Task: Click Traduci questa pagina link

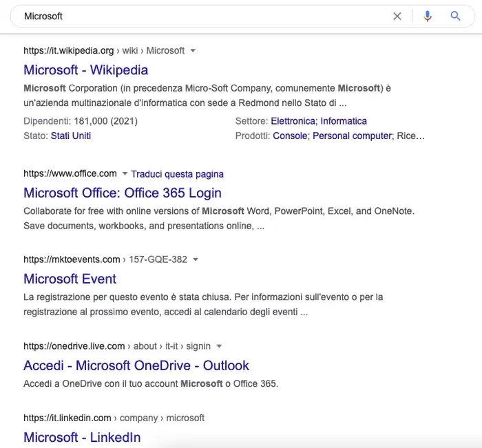Action: coord(178,174)
